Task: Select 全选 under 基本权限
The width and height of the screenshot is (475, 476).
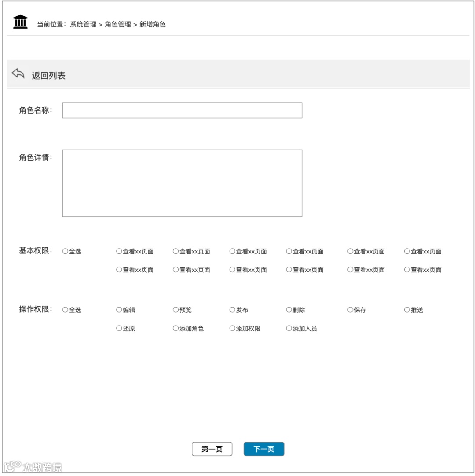Action: [x=65, y=251]
